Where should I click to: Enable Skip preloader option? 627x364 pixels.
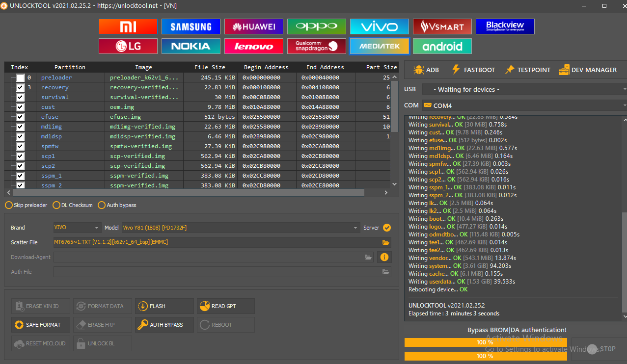pyautogui.click(x=26, y=205)
